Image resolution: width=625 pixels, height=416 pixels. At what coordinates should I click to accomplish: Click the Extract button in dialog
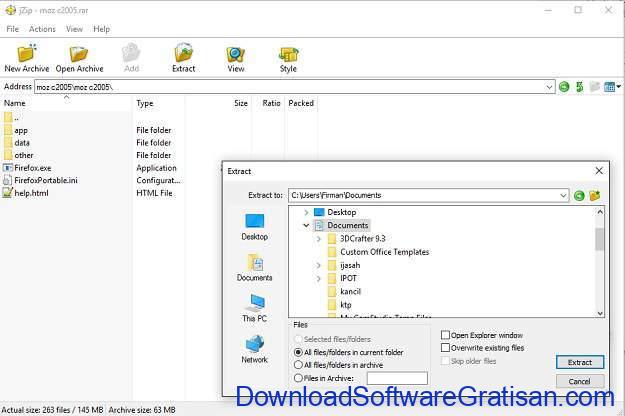[580, 362]
